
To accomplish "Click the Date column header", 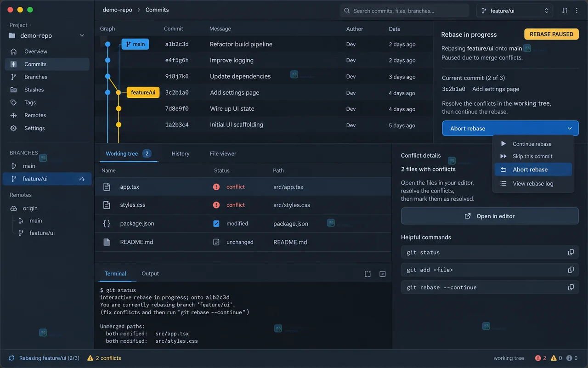I will 395,28.
